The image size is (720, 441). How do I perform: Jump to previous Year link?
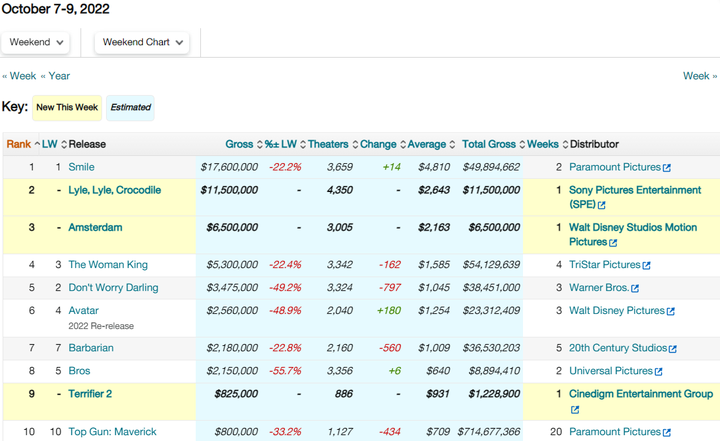point(56,76)
